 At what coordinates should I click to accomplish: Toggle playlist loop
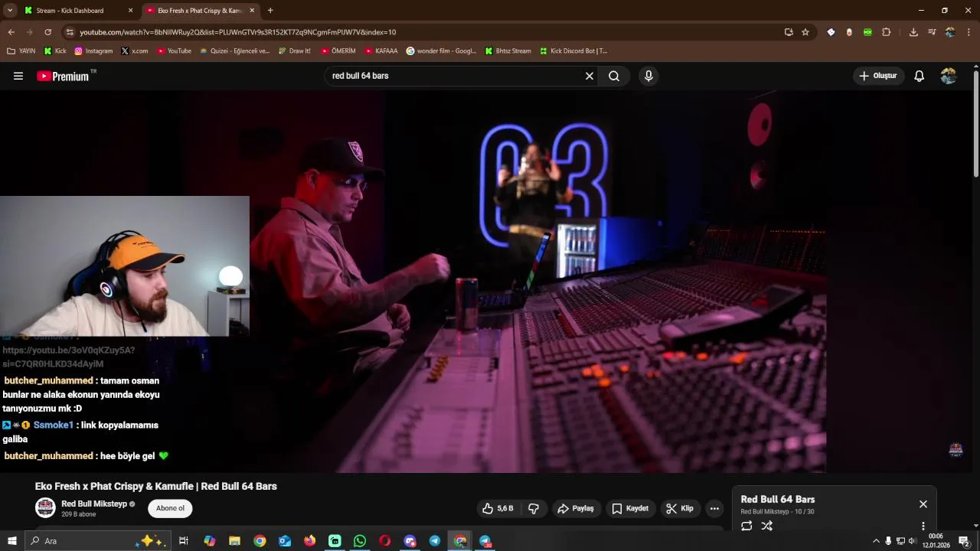(x=746, y=526)
